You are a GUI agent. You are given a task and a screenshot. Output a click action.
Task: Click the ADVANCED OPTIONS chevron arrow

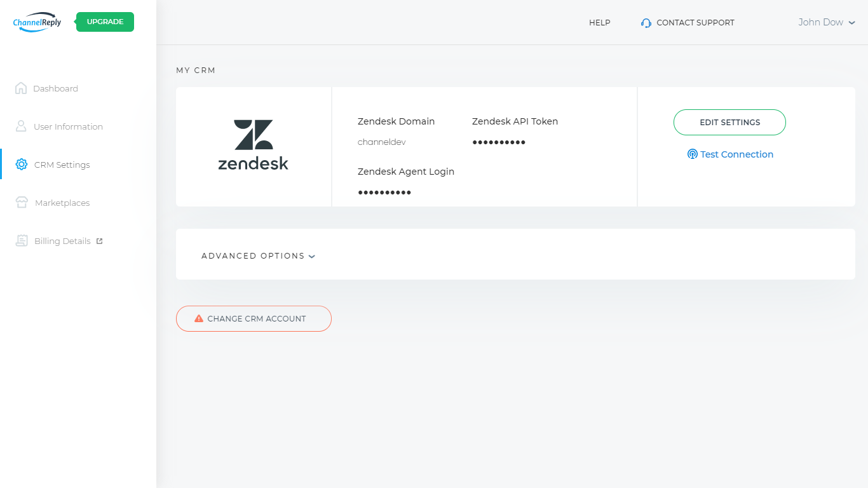pos(312,256)
